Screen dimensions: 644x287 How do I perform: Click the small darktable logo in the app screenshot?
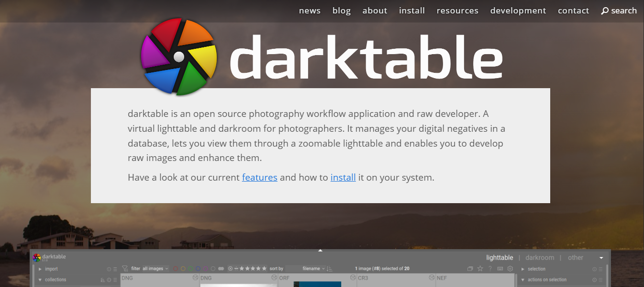(37, 258)
